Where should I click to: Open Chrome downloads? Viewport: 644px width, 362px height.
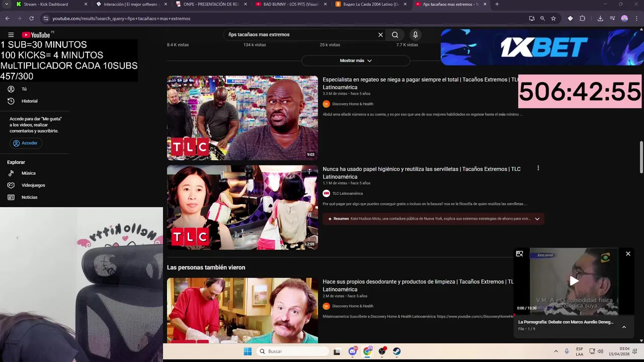pyautogui.click(x=600, y=18)
